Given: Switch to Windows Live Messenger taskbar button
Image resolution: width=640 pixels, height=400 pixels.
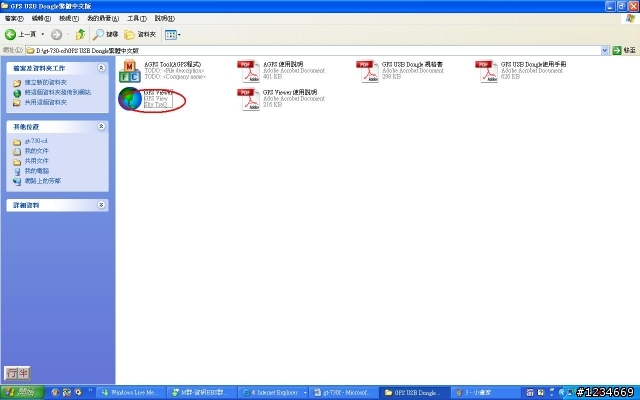Looking at the screenshot, I should [130, 393].
